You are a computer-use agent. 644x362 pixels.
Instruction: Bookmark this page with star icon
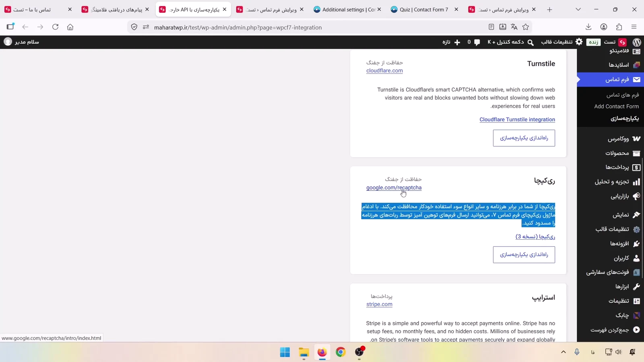pos(526,27)
